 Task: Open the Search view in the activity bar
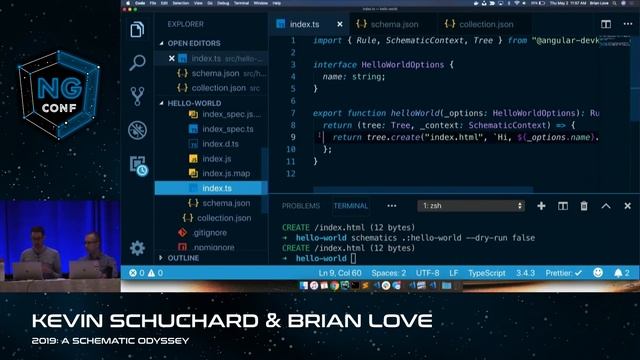coord(137,62)
